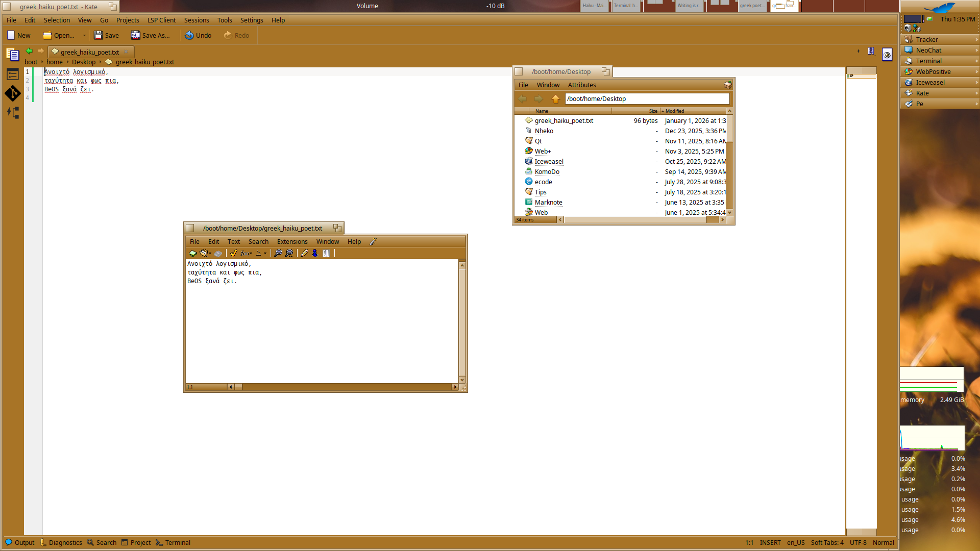Expand the Open recent files dropdown arrow in Kate
Image resolution: width=980 pixels, height=551 pixels.
point(84,35)
